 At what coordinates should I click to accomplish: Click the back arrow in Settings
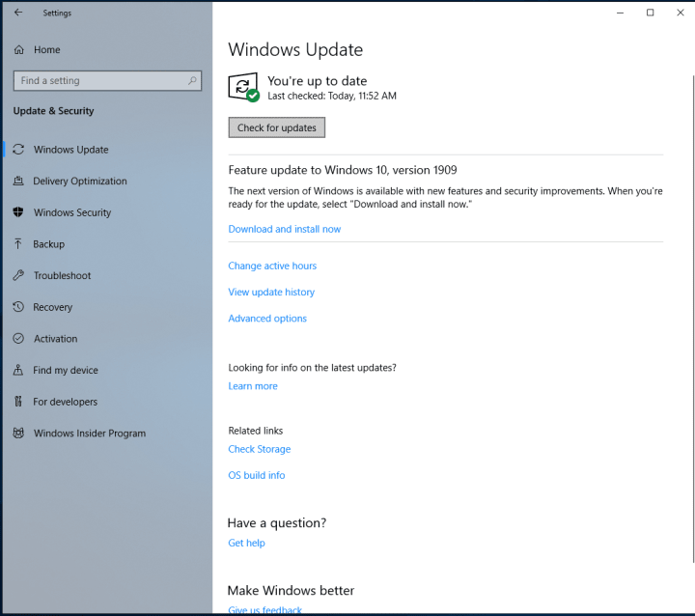18,13
